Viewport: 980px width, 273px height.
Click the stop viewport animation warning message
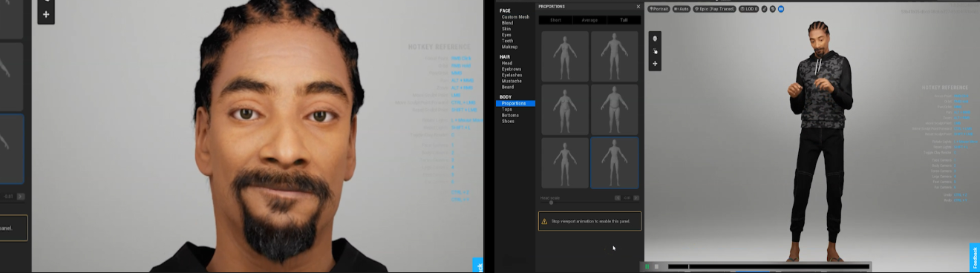coord(589,221)
